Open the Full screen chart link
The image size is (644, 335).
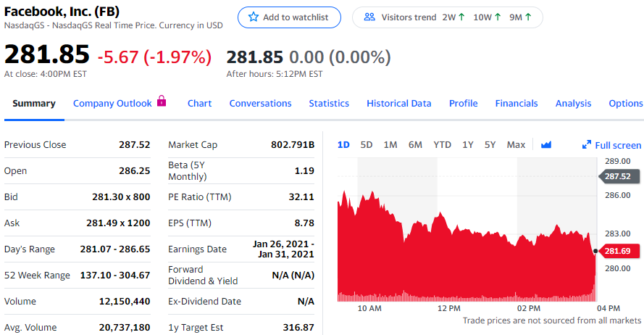pyautogui.click(x=617, y=145)
